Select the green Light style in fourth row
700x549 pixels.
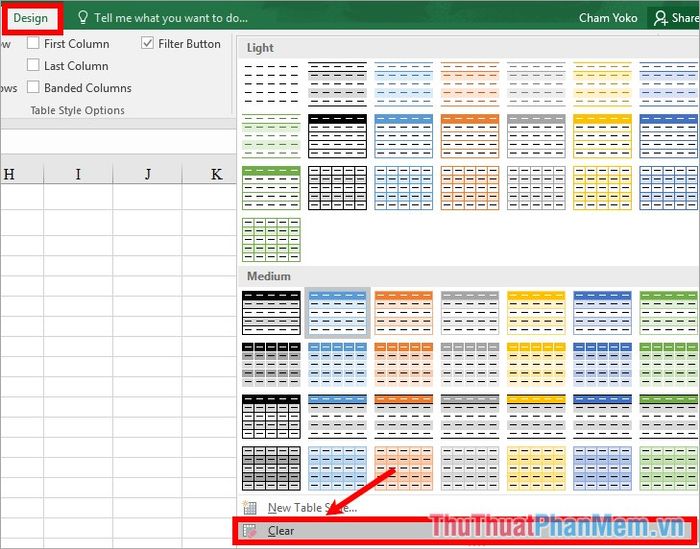(x=271, y=240)
